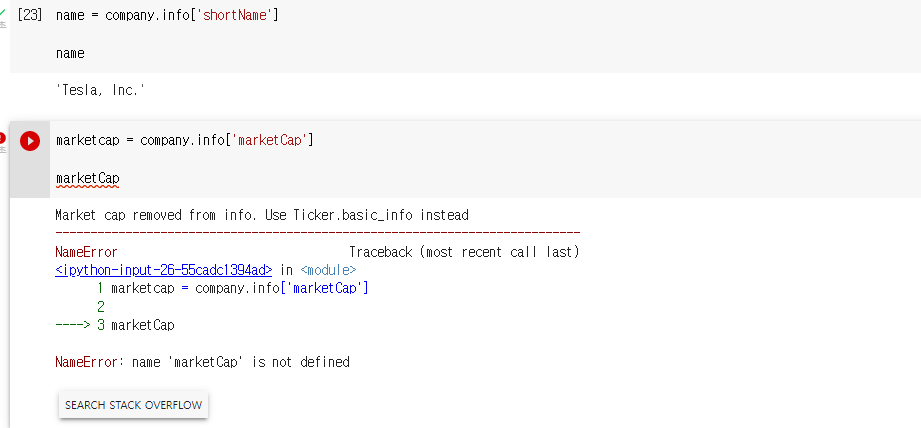Screen dimensions: 921x428
Task: Click the Market cap removed from info warning
Action: [262, 215]
